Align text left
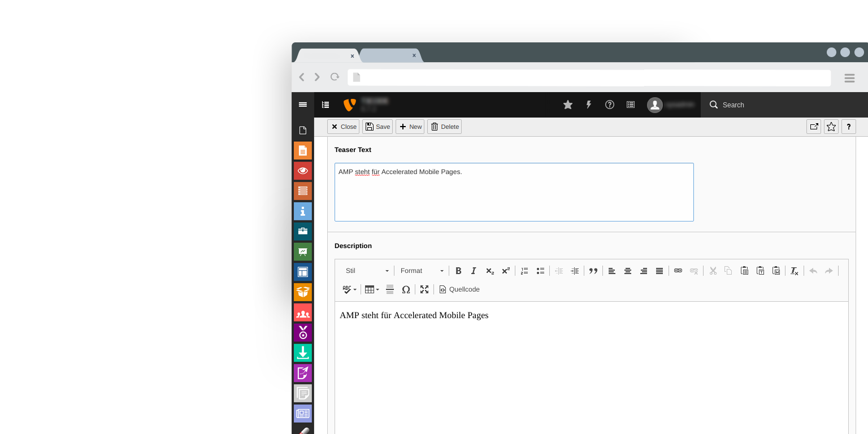 [612, 271]
